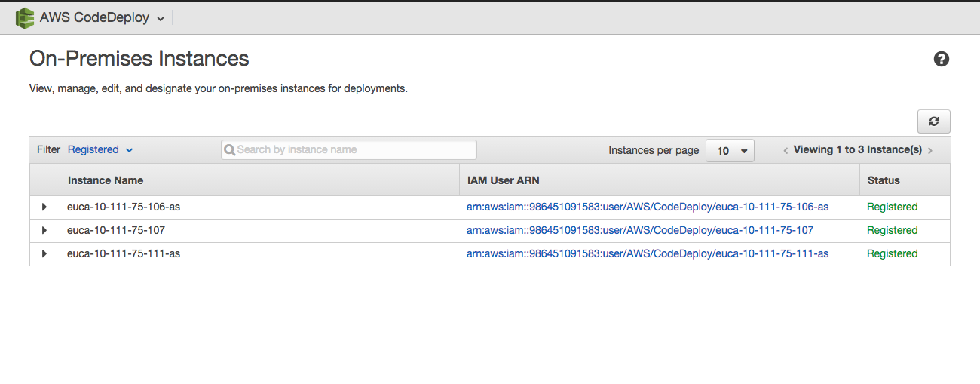The height and width of the screenshot is (384, 980).
Task: Click the search by instance name field
Action: pos(354,149)
